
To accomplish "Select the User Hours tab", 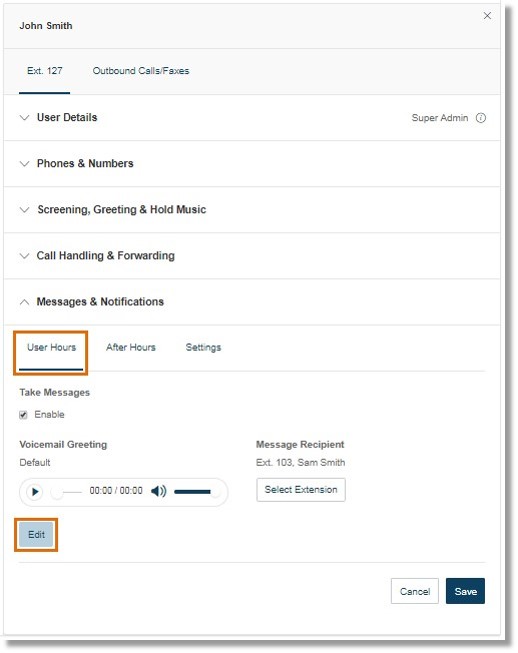I will click(x=51, y=347).
